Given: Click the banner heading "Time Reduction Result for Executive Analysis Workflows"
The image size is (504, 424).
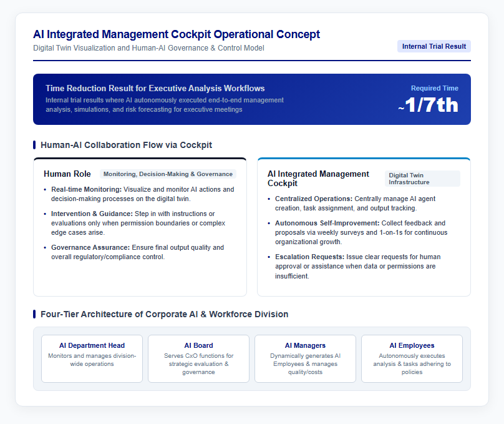Looking at the screenshot, I should pyautogui.click(x=155, y=88).
